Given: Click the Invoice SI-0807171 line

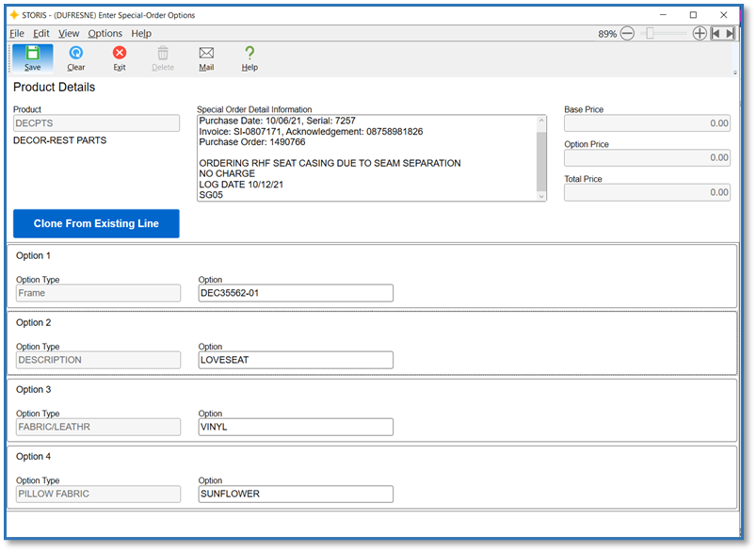Looking at the screenshot, I should point(311,131).
